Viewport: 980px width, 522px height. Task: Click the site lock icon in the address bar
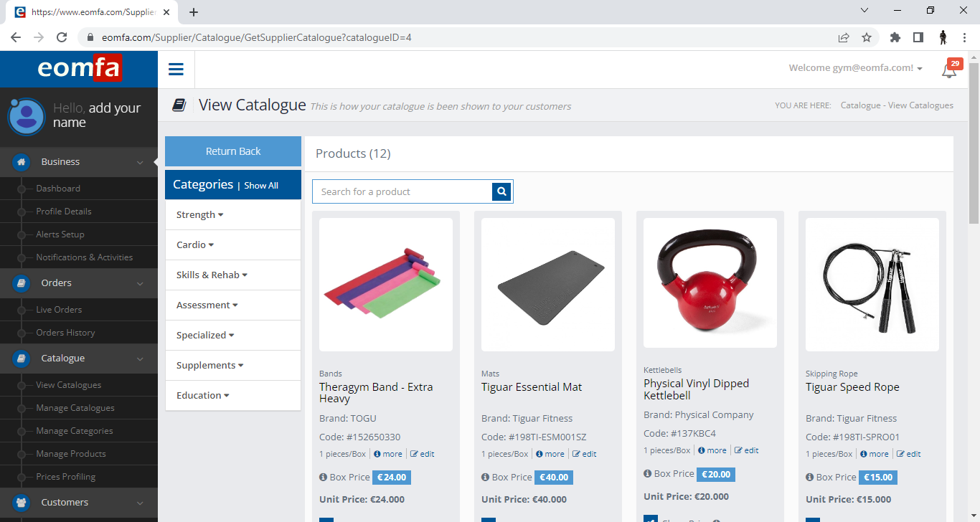pos(91,37)
